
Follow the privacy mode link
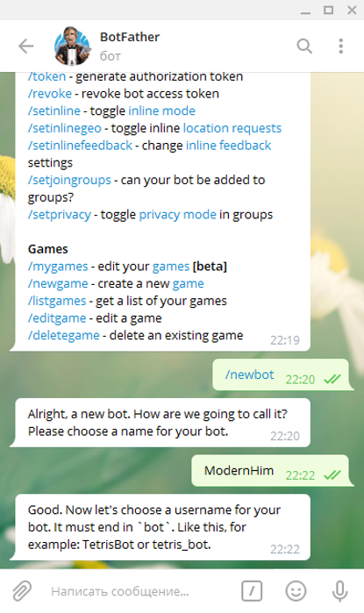coord(177,214)
